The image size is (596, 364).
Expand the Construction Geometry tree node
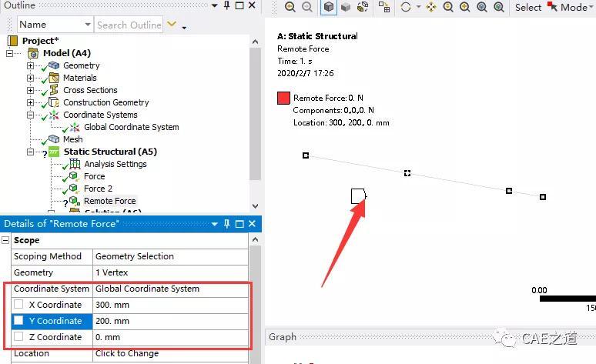[x=30, y=102]
